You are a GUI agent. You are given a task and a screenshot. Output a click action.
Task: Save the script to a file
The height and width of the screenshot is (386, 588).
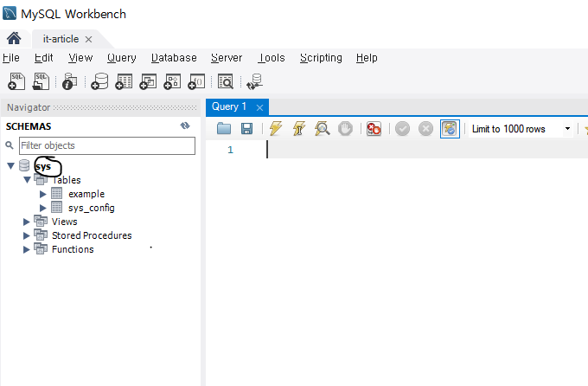point(246,129)
